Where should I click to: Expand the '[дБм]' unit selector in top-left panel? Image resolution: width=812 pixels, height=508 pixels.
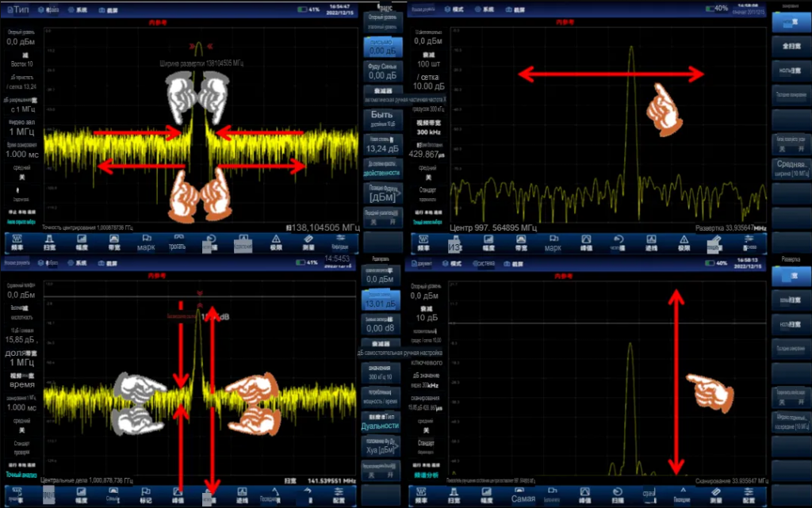tap(383, 193)
